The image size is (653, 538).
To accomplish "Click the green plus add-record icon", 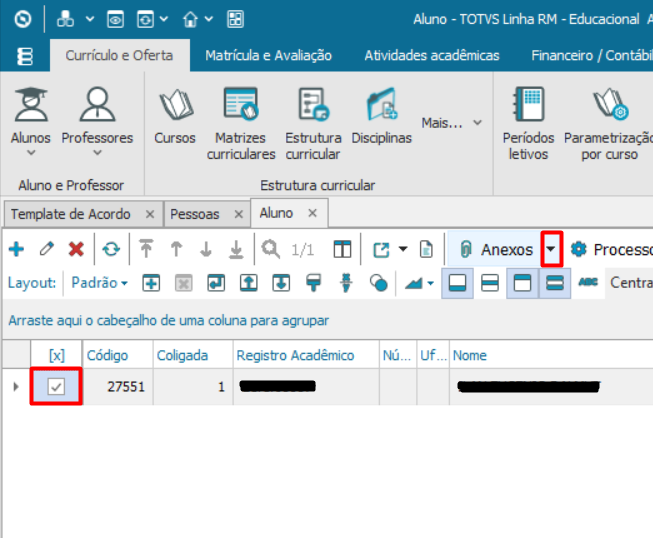I will (16, 249).
